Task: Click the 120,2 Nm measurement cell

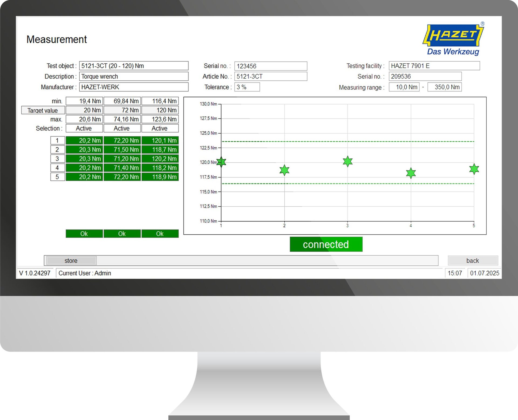Action: (x=160, y=159)
